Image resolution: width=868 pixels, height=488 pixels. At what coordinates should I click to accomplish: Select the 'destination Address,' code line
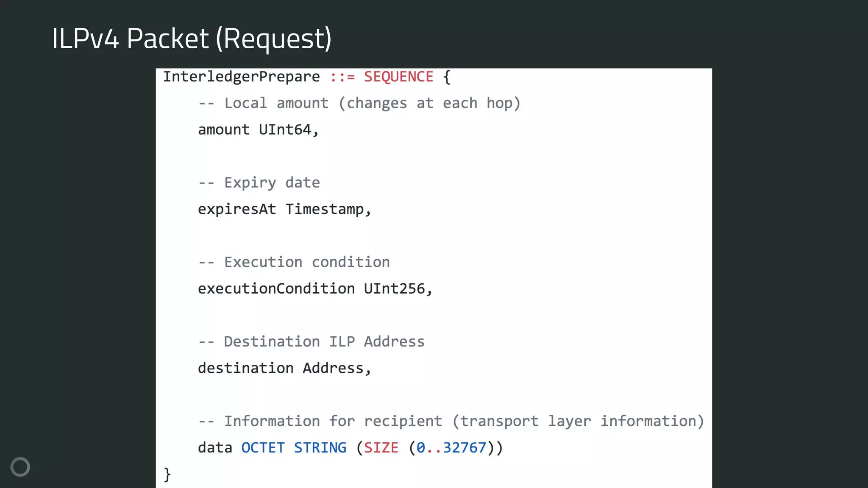point(284,368)
